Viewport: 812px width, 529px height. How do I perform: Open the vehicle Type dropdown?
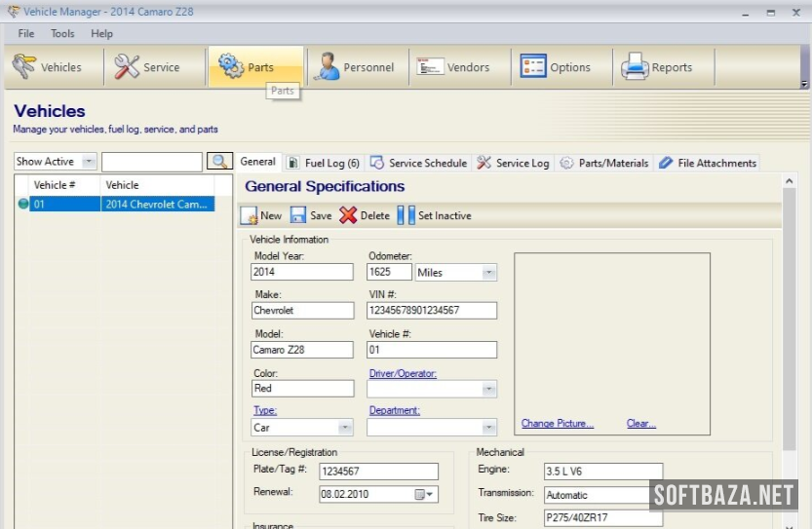344,428
